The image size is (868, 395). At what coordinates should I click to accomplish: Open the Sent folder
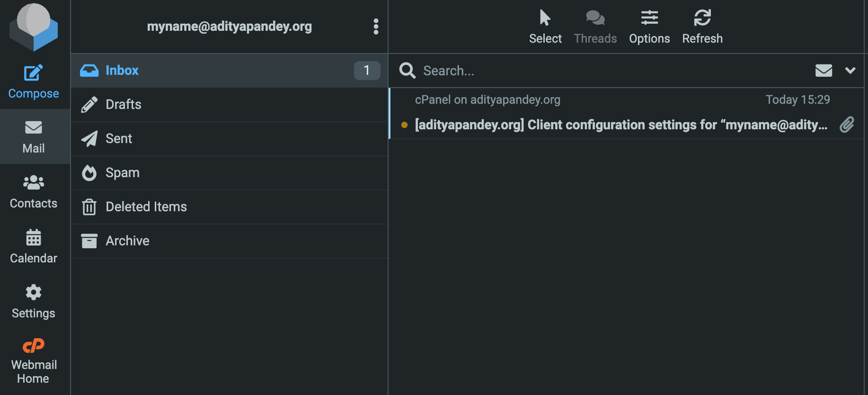[x=230, y=139]
